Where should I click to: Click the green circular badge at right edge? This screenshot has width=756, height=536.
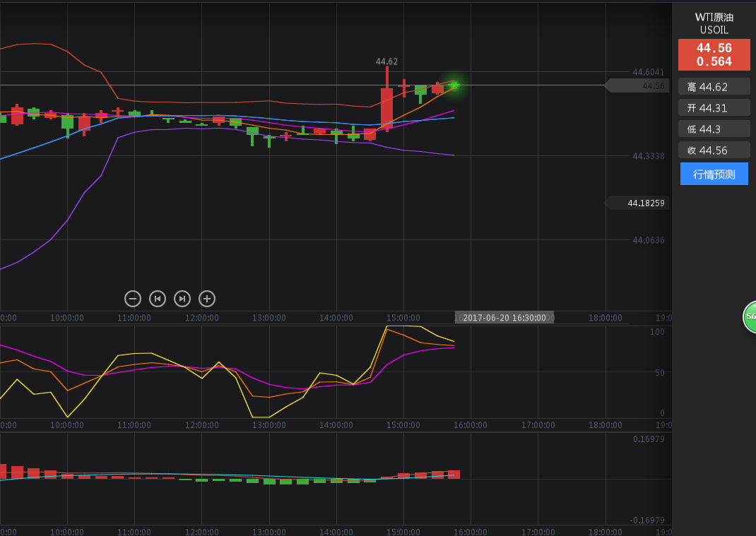(x=750, y=317)
